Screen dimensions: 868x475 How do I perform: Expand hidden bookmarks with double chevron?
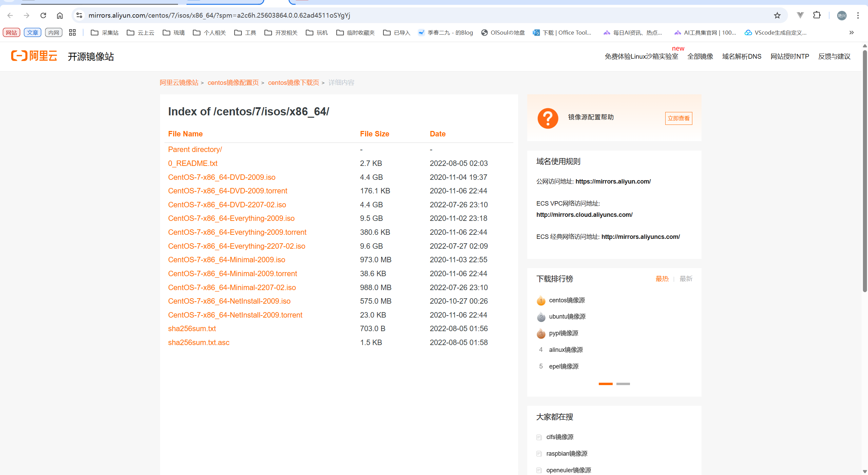tap(851, 33)
